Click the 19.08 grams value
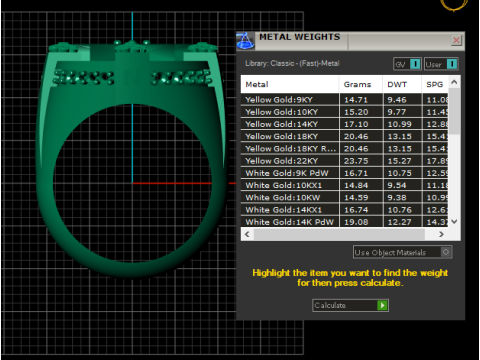Viewport: 480px width, 360px height. [356, 222]
